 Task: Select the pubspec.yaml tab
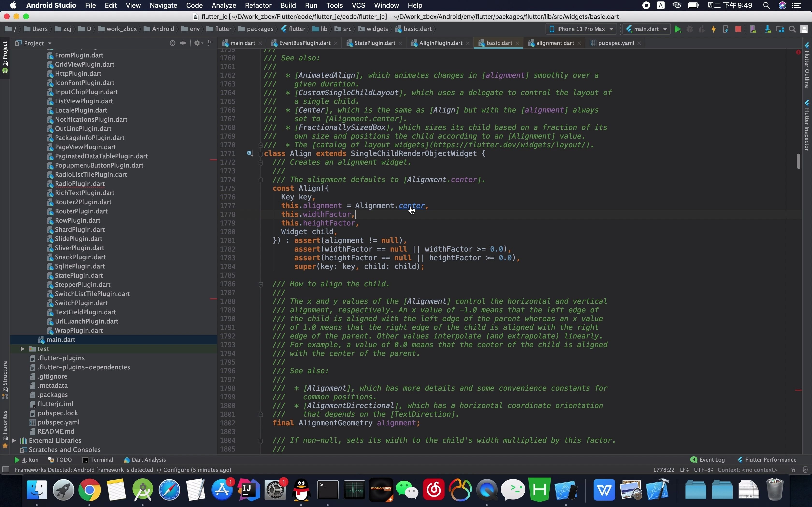click(616, 43)
